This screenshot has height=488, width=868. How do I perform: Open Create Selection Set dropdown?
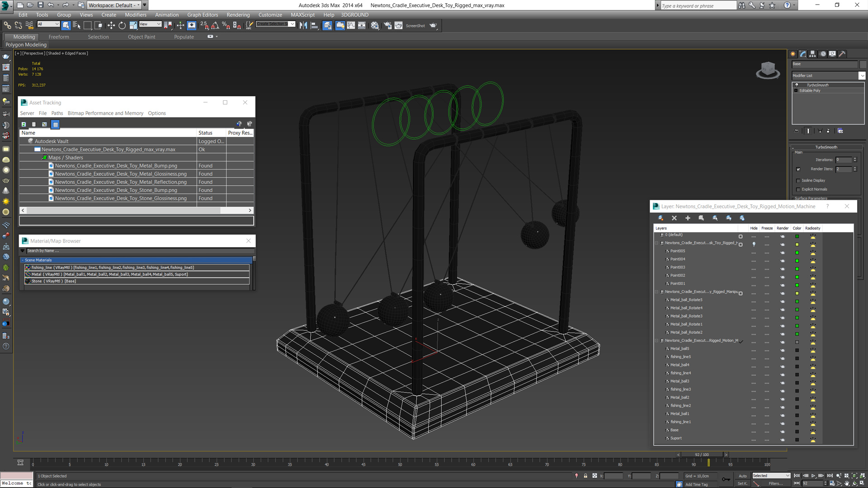point(275,24)
